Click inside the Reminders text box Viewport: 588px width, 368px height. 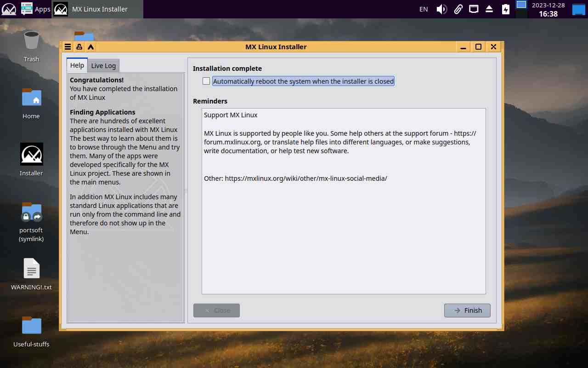pos(344,201)
